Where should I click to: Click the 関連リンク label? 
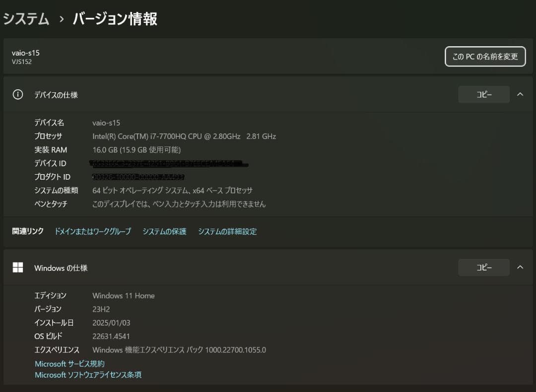coord(28,231)
